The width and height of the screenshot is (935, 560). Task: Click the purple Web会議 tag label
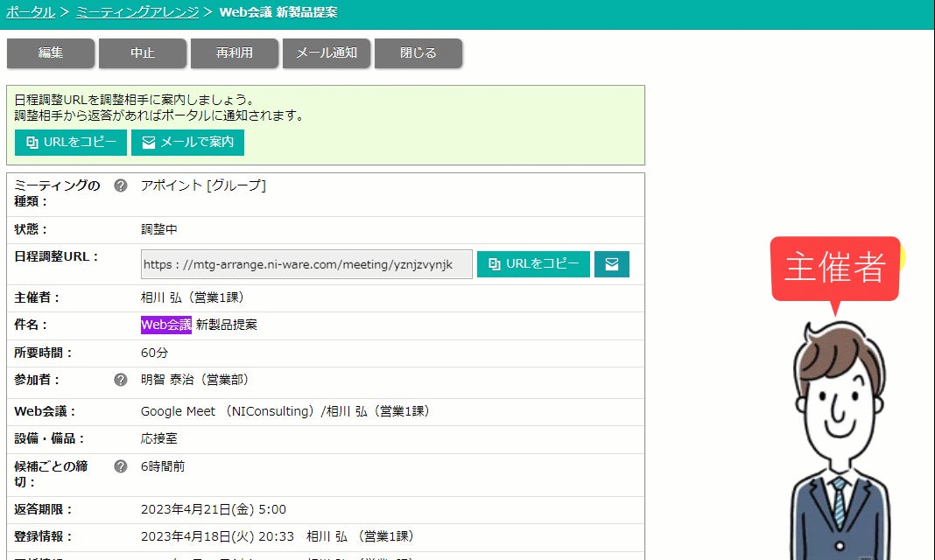pos(165,325)
